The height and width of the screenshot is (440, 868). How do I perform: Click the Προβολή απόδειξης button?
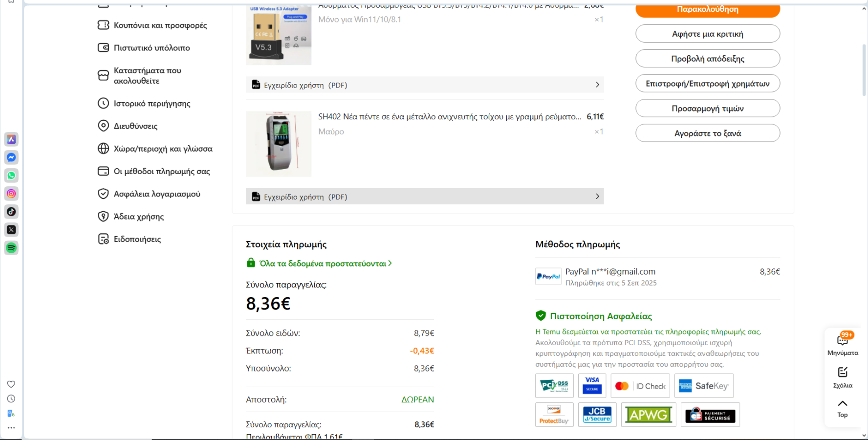tap(707, 59)
